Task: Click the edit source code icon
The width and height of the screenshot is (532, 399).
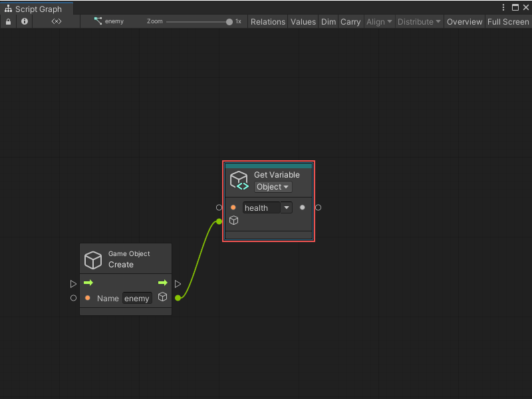Action: 56,21
